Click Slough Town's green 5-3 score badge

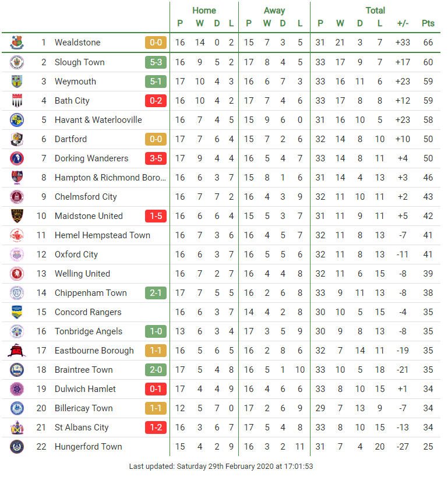[156, 62]
